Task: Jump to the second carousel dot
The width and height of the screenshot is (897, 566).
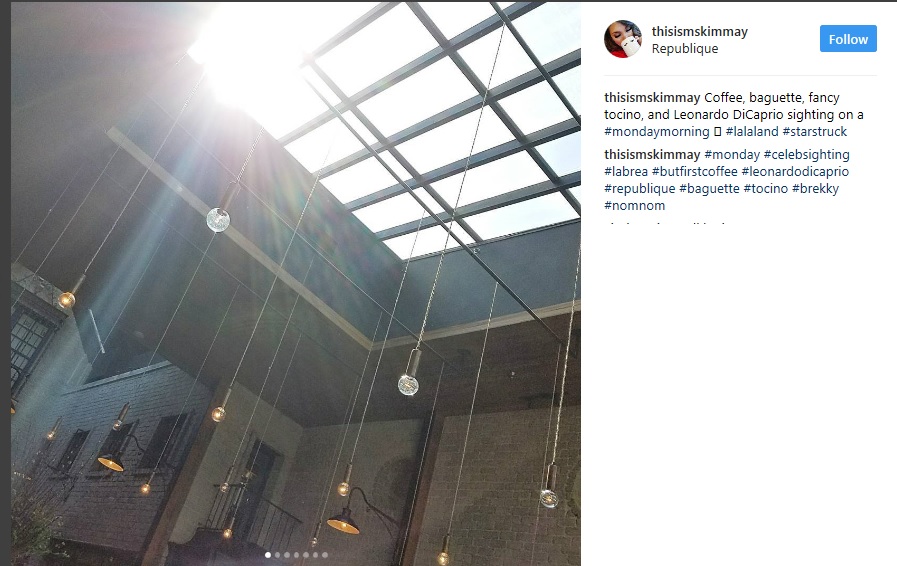Action: pyautogui.click(x=277, y=555)
